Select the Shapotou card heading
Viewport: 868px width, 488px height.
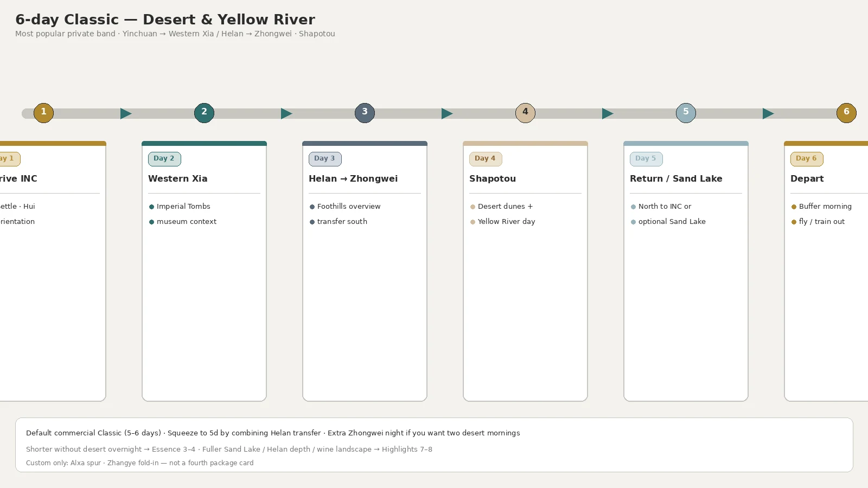(x=493, y=178)
